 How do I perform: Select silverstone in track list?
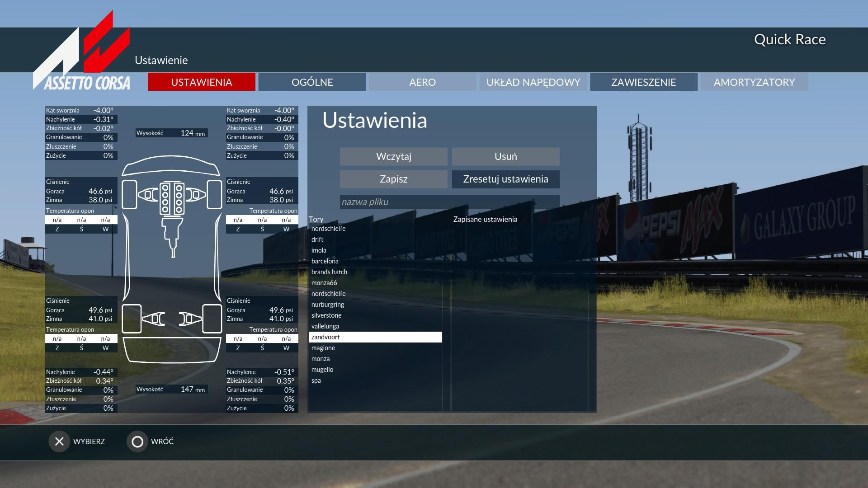pos(375,315)
